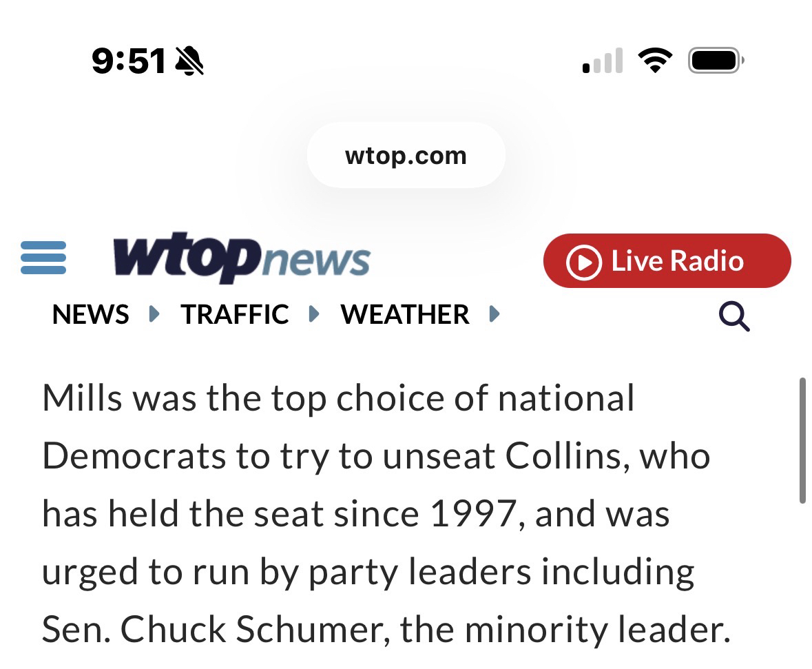Tap the Wi-Fi status icon
The height and width of the screenshot is (669, 812).
point(654,61)
